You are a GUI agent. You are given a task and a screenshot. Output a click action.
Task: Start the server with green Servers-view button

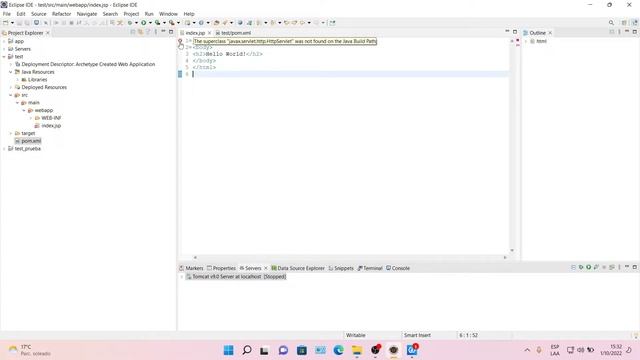[x=589, y=267]
